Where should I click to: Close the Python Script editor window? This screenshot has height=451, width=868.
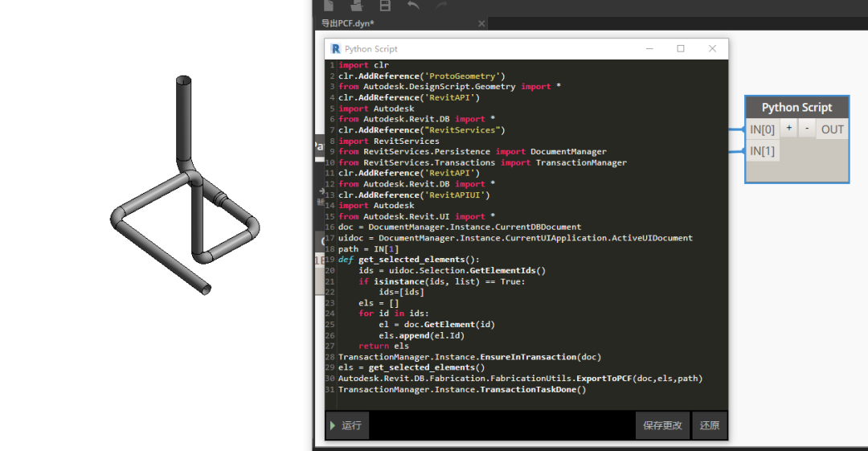pos(712,49)
